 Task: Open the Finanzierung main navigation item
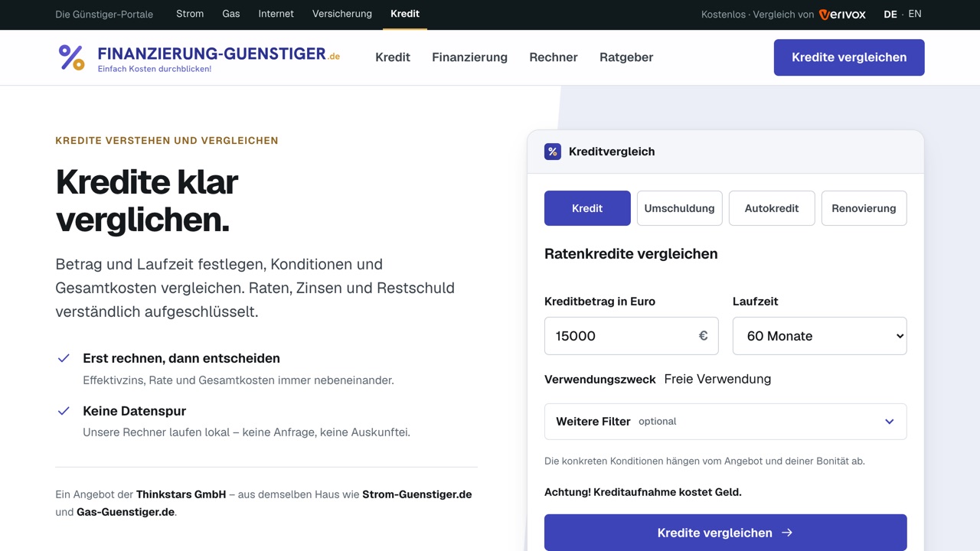469,57
